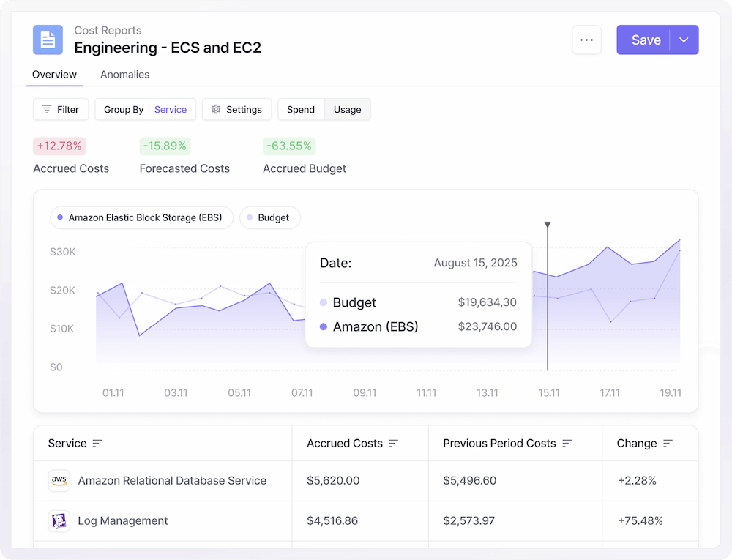
Task: Expand the Save button dropdown arrow
Action: tap(684, 40)
